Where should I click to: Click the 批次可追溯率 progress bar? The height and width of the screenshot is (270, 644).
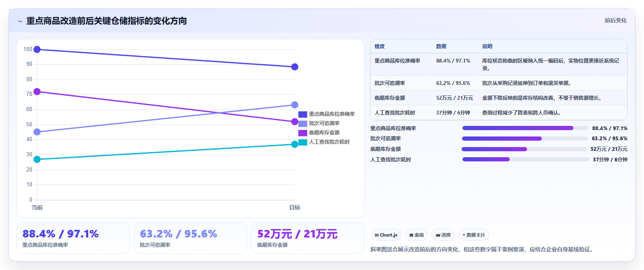click(x=525, y=139)
